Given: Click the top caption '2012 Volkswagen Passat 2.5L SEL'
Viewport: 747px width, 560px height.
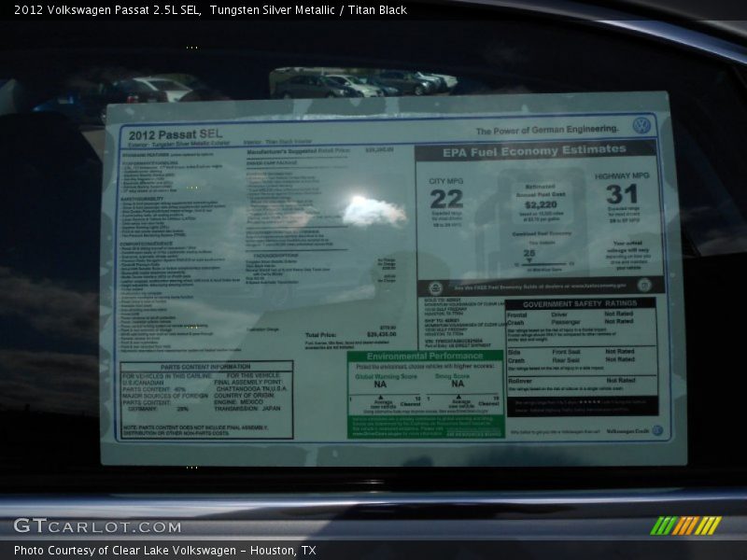Looking at the screenshot, I should [x=107, y=10].
